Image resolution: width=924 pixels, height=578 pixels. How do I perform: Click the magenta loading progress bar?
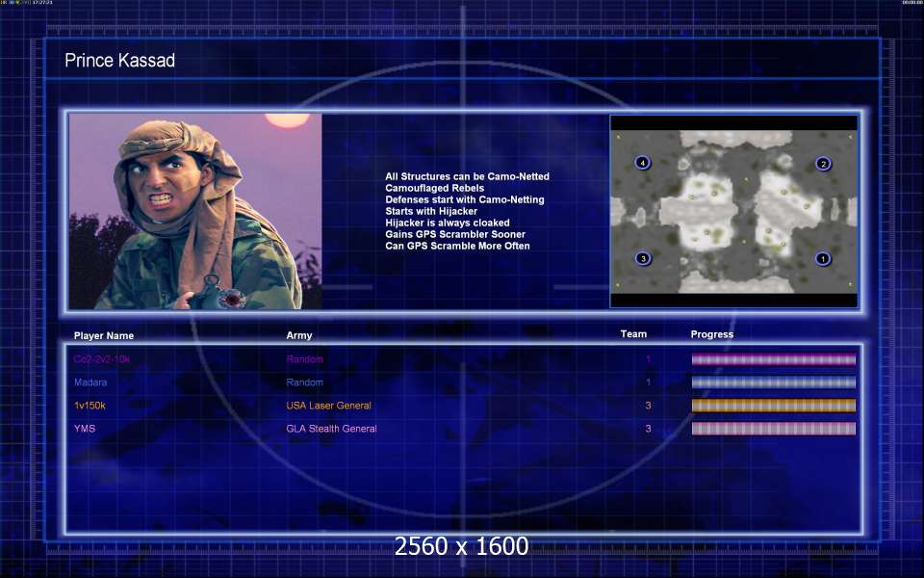[774, 359]
